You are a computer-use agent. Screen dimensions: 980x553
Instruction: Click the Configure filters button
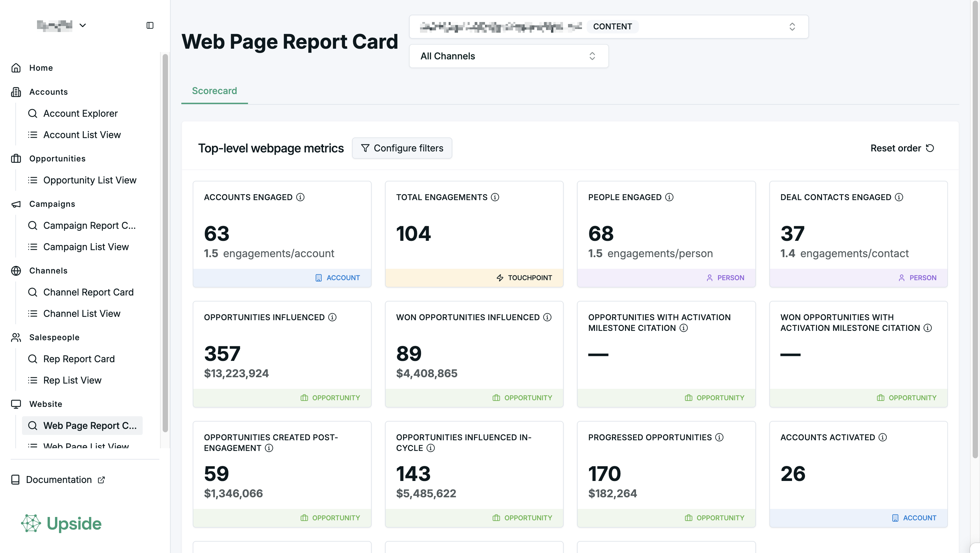pyautogui.click(x=402, y=148)
